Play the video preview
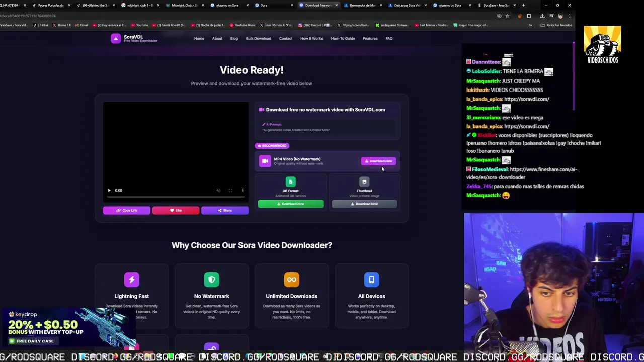Image resolution: width=644 pixels, height=362 pixels. [109, 190]
